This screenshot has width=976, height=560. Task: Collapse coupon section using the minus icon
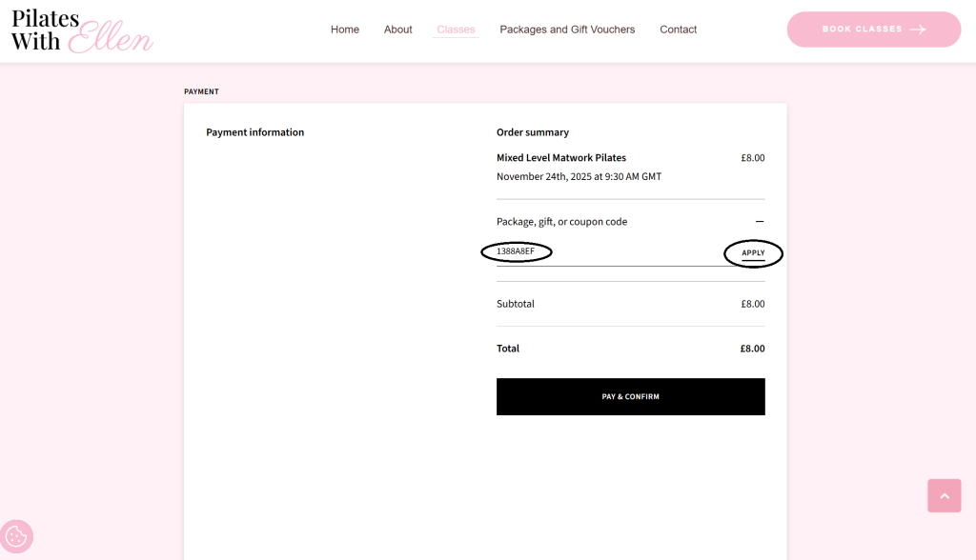tap(759, 221)
